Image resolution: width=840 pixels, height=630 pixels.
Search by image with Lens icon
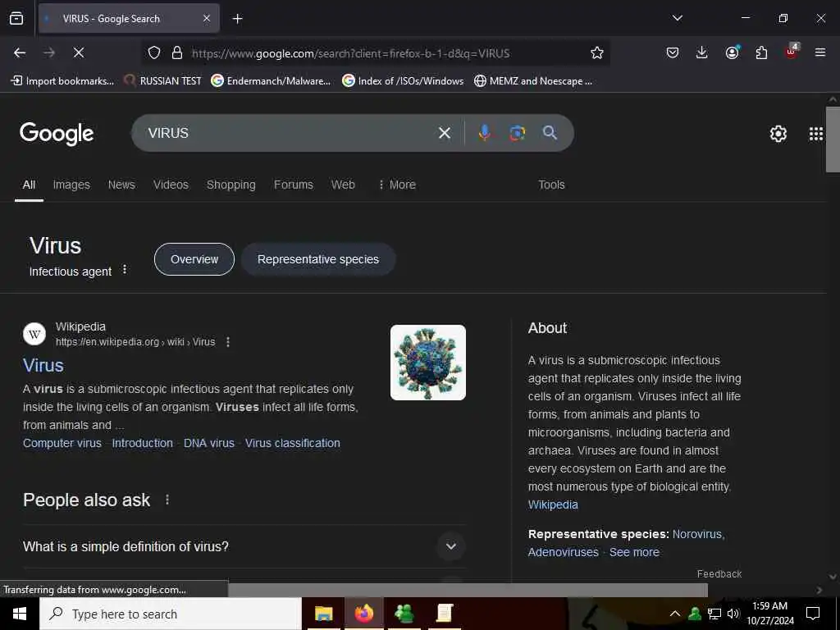point(517,133)
